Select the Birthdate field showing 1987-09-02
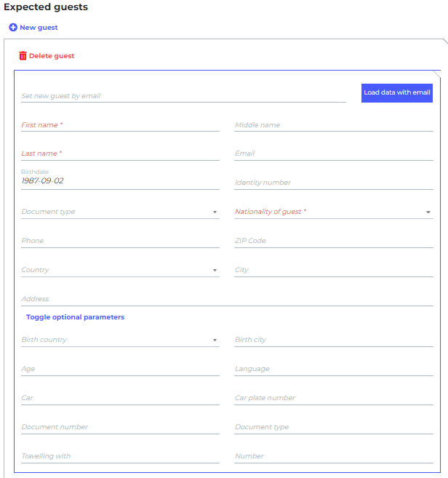The image size is (448, 478). [120, 181]
